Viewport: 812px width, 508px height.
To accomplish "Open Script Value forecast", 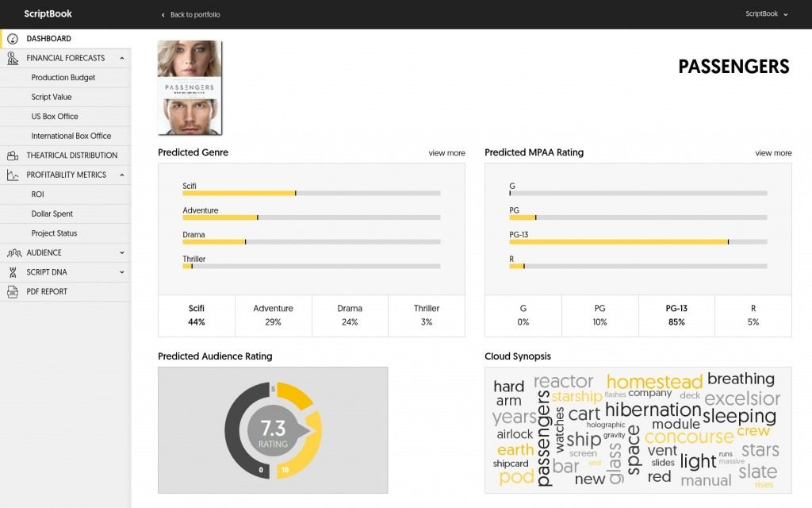I will (66, 97).
